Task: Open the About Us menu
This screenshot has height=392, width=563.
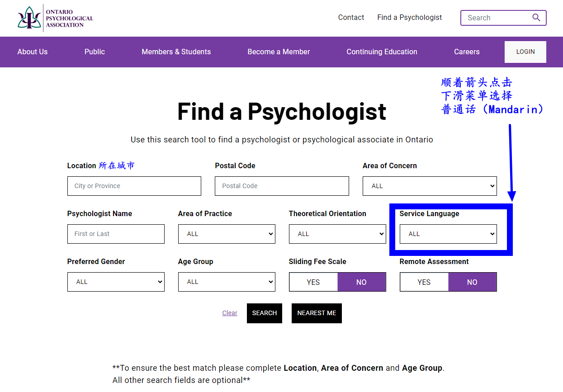Action: coord(33,52)
